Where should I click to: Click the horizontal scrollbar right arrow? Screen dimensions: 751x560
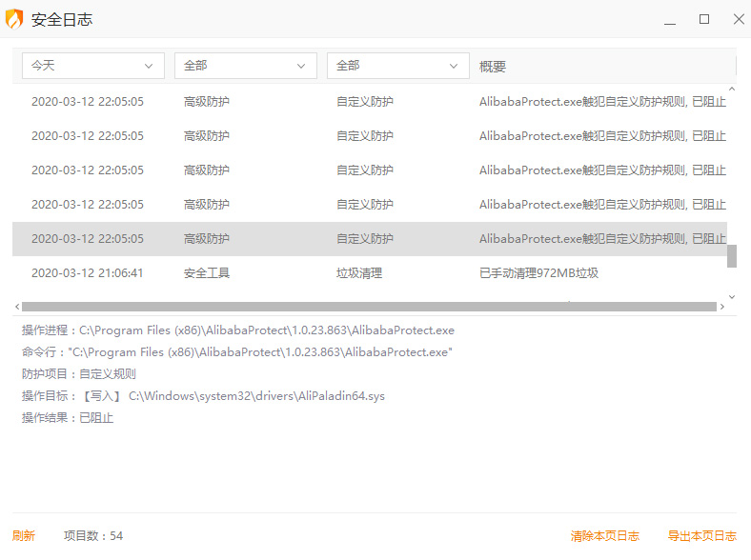(722, 307)
